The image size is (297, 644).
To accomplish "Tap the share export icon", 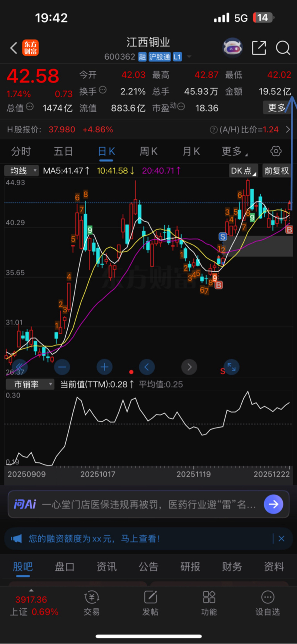I will point(259,48).
